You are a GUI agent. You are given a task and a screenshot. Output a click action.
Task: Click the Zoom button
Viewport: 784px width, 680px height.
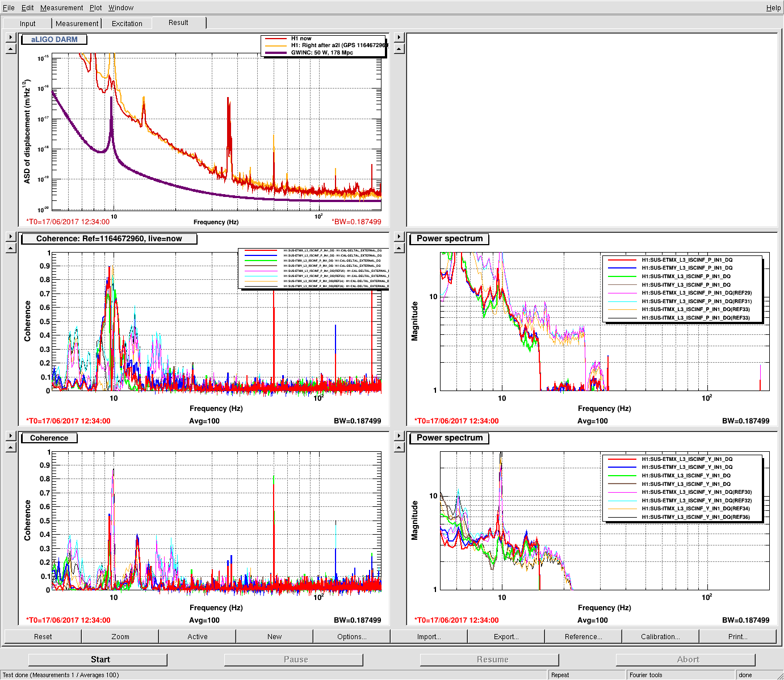pyautogui.click(x=120, y=636)
